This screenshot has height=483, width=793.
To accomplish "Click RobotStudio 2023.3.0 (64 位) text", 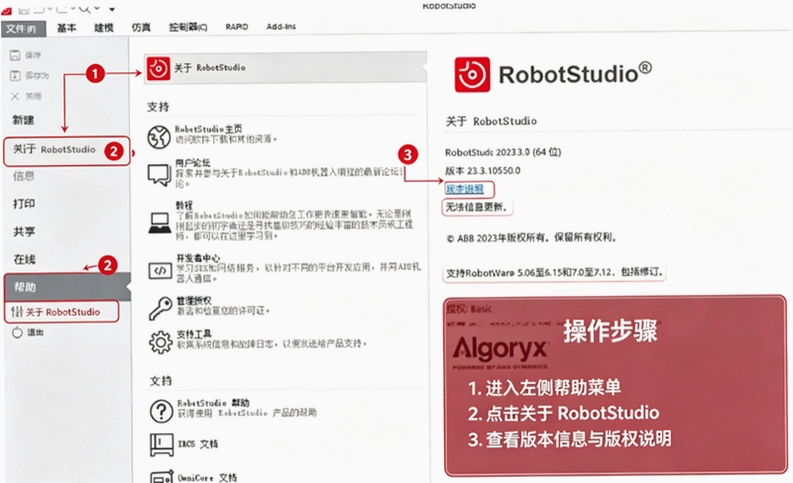I will pos(503,152).
